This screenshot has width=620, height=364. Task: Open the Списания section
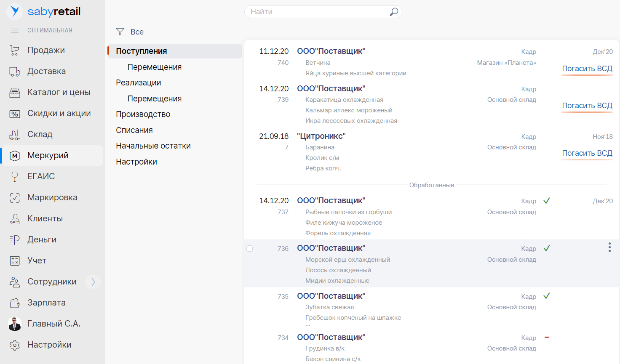tap(134, 130)
